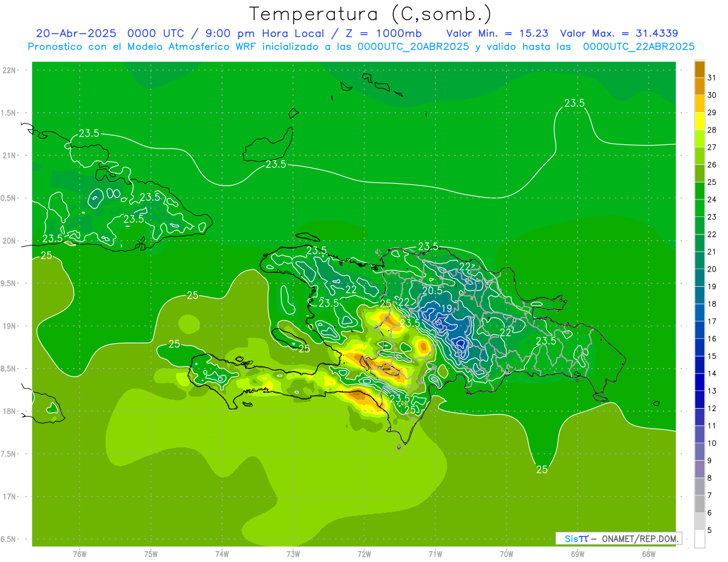Click the '21N' latitude axis label
728x562 pixels.
coord(10,156)
